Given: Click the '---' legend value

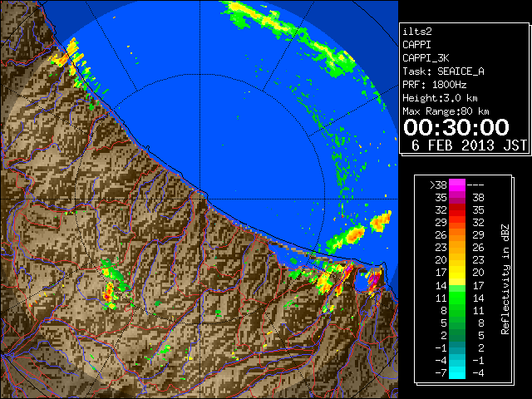Looking at the screenshot, I should pyautogui.click(x=475, y=185).
